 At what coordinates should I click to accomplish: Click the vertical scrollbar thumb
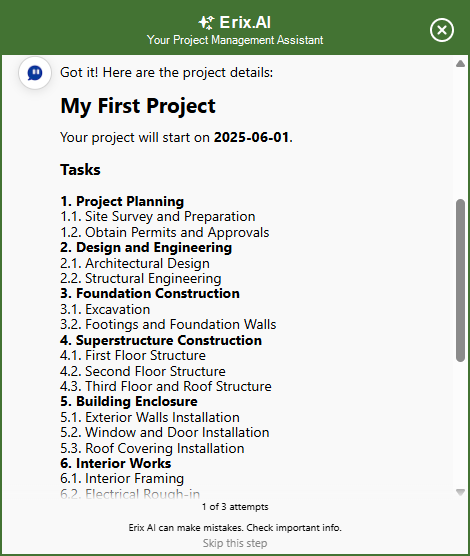(x=460, y=280)
